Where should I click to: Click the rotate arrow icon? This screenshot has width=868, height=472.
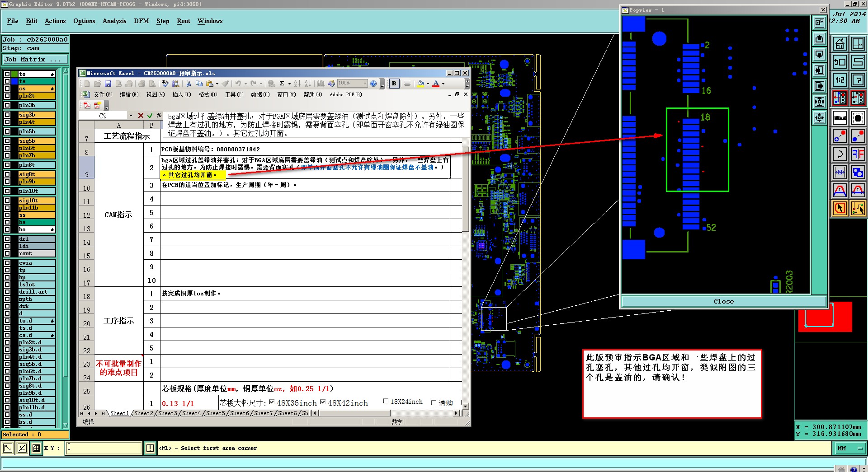pos(840,154)
